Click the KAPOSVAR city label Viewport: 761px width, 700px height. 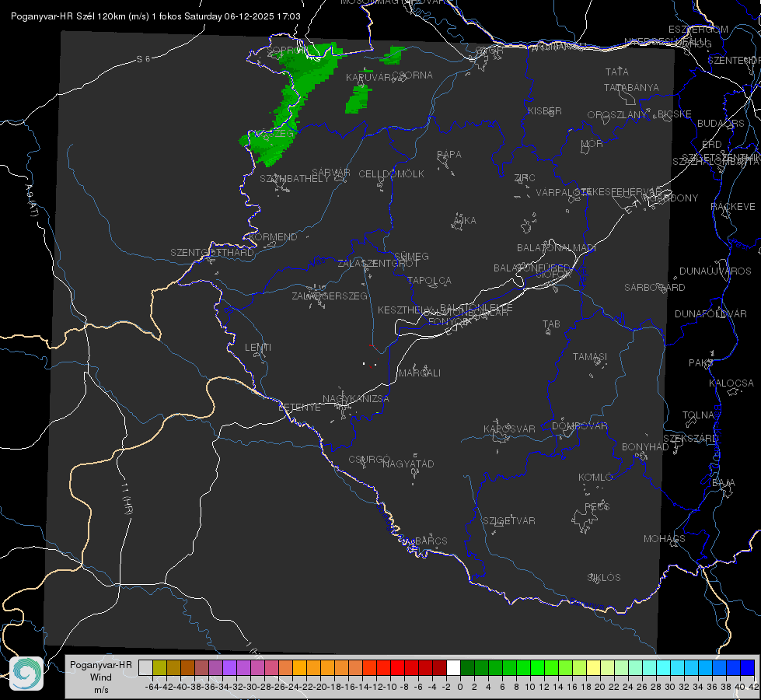[509, 429]
